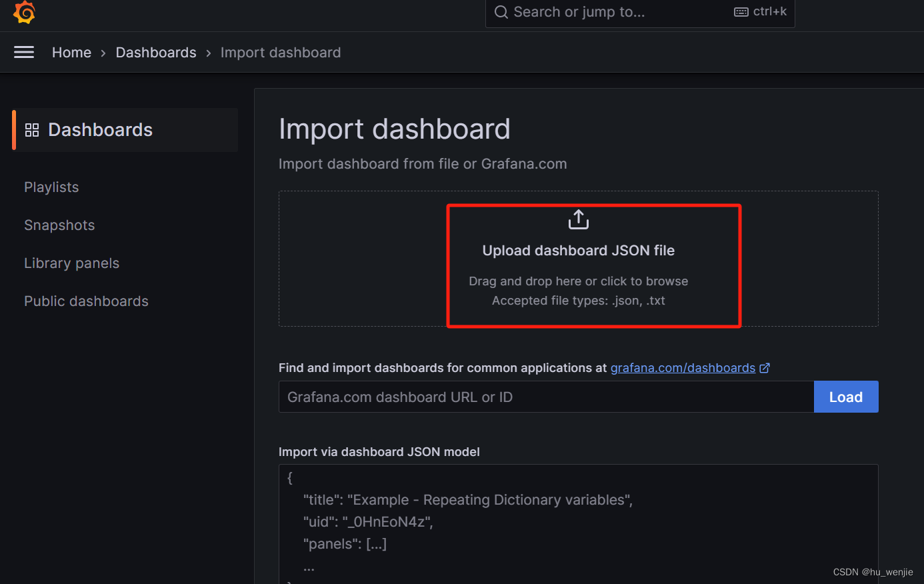Click the Import dashboard page heading

pos(395,129)
